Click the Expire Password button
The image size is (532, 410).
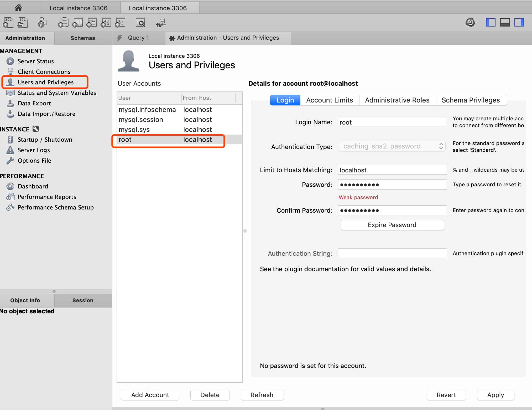(392, 225)
